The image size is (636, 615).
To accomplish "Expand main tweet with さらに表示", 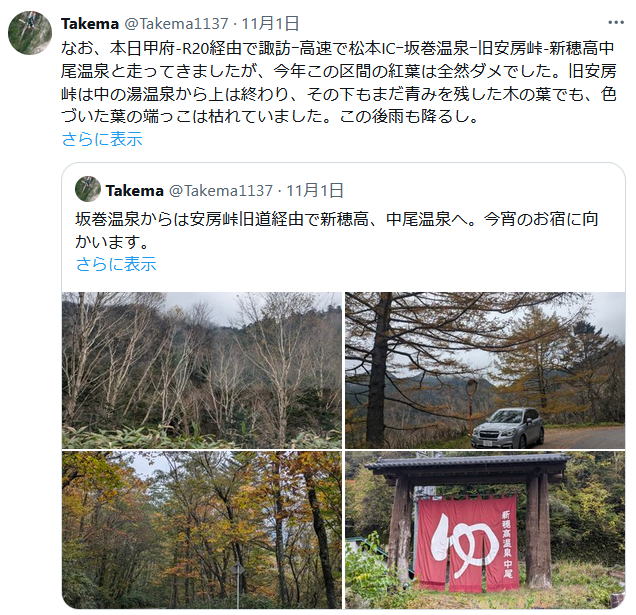I will click(102, 139).
